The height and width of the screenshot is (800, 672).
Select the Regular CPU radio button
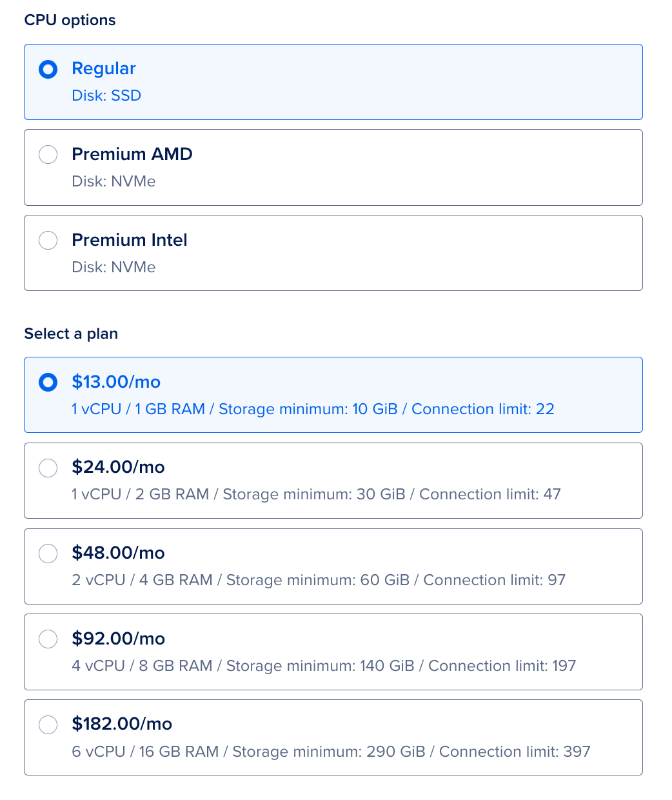coord(48,69)
